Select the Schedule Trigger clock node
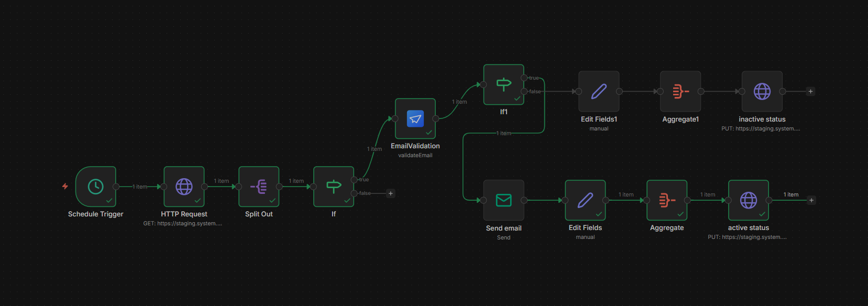Screen dimensions: 868x306 tap(95, 187)
